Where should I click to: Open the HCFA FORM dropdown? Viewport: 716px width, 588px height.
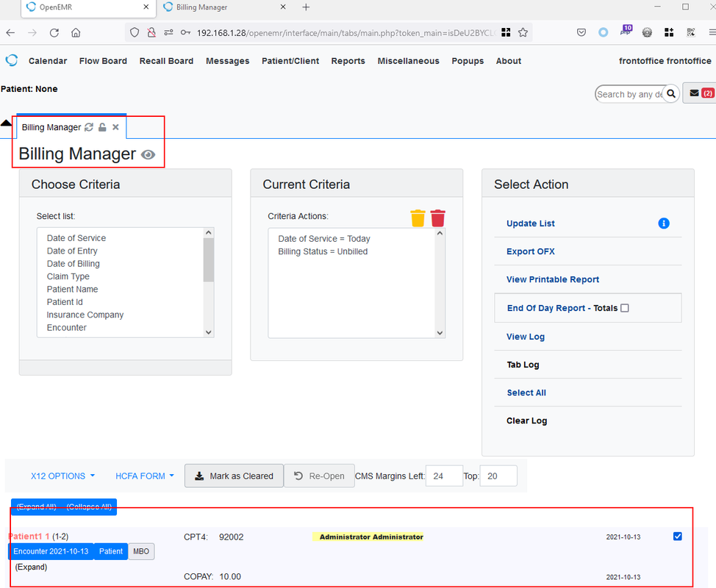coord(144,476)
